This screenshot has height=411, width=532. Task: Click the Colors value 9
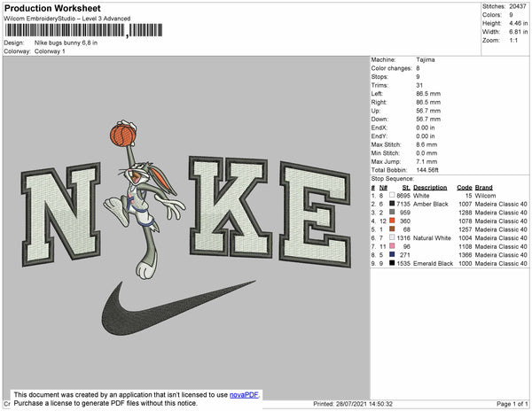pos(511,14)
